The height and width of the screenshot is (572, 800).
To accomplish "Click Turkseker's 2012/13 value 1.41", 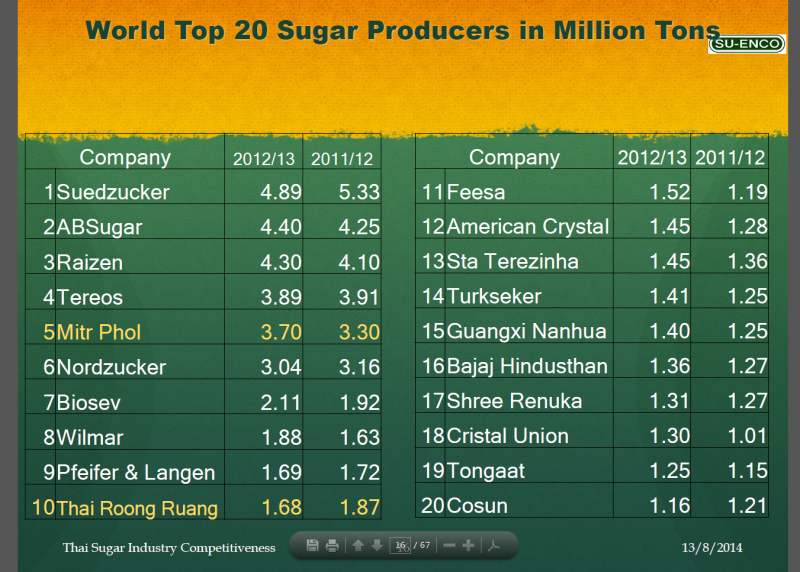I will 669,296.
